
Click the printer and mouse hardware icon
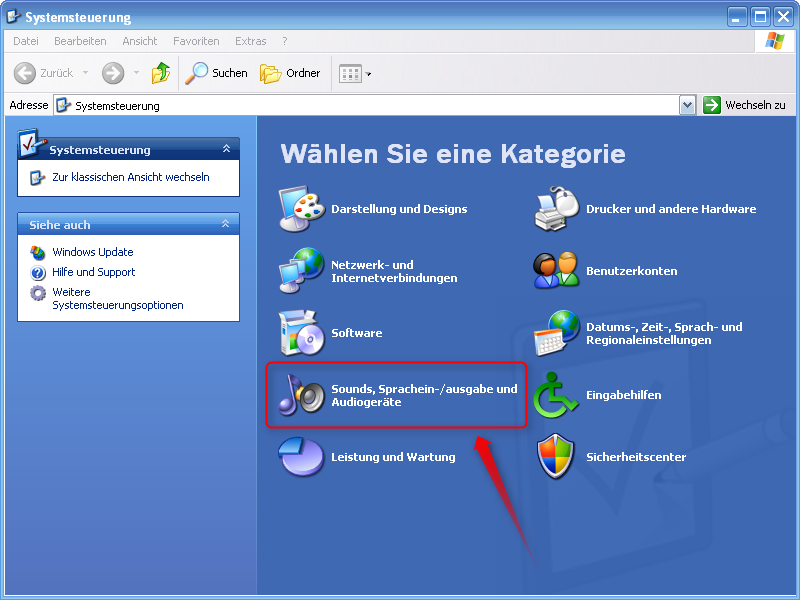557,209
